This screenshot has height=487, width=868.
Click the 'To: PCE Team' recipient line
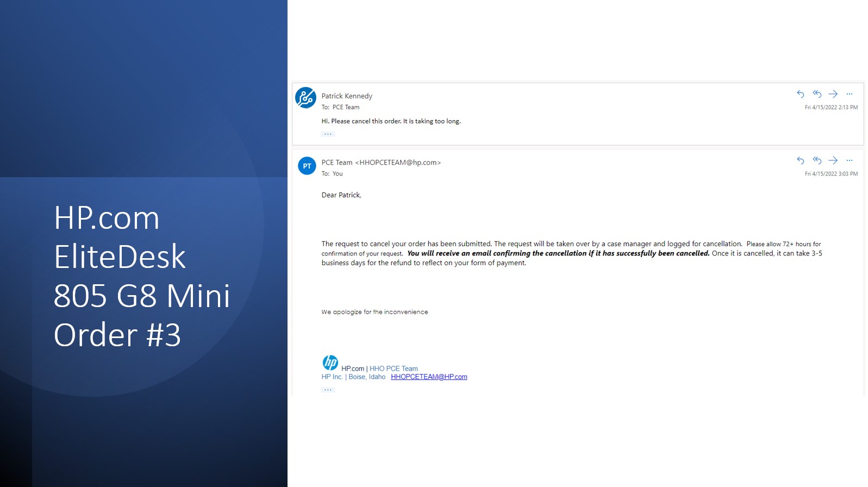pos(340,107)
